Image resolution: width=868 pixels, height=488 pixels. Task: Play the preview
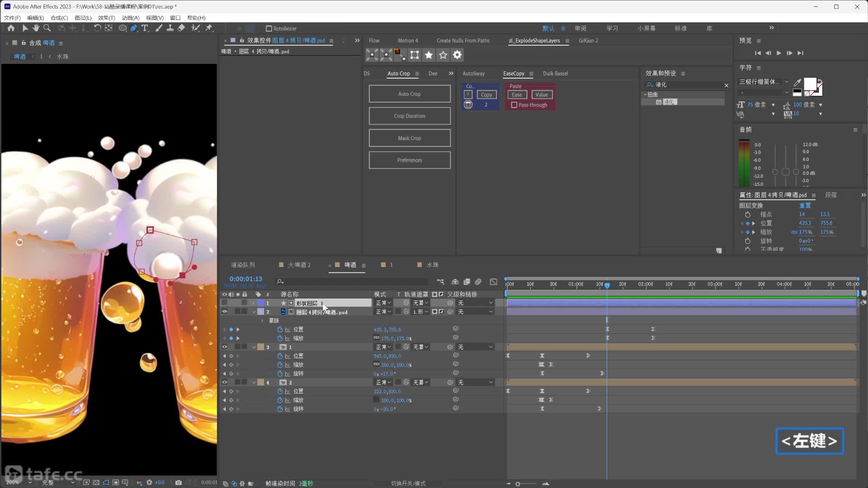[x=778, y=53]
